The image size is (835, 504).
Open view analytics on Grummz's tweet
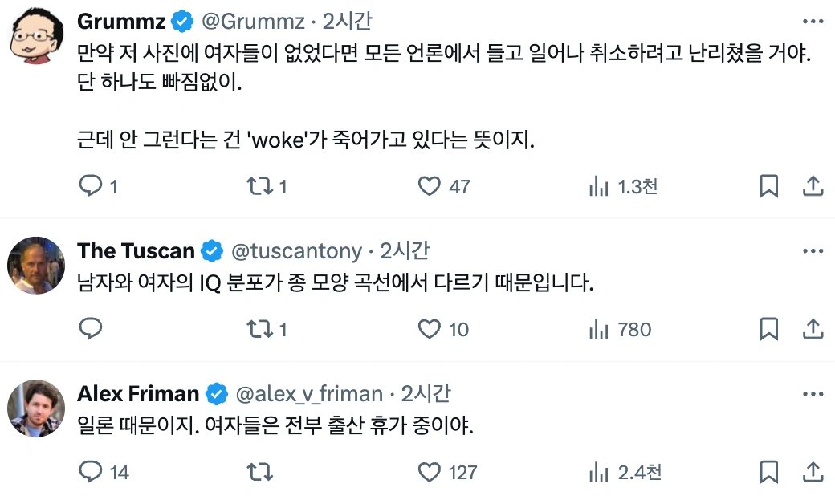[599, 185]
